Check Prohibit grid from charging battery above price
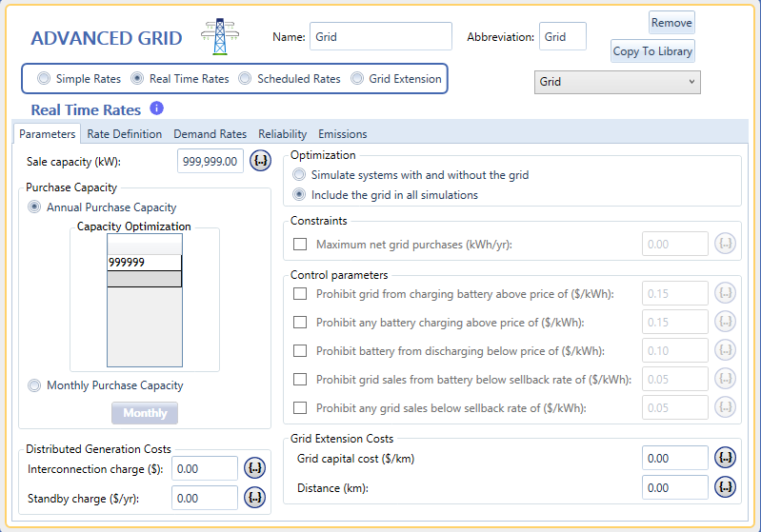This screenshot has width=761, height=532. point(300,293)
